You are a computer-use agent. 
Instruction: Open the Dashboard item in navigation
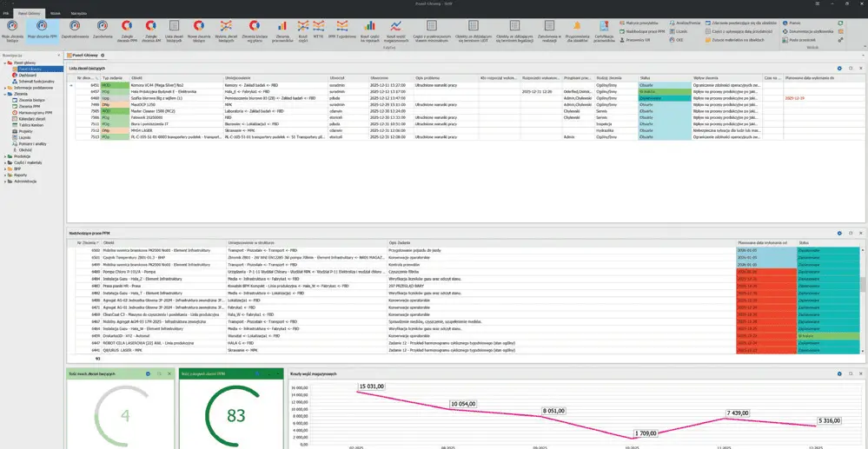pos(30,75)
